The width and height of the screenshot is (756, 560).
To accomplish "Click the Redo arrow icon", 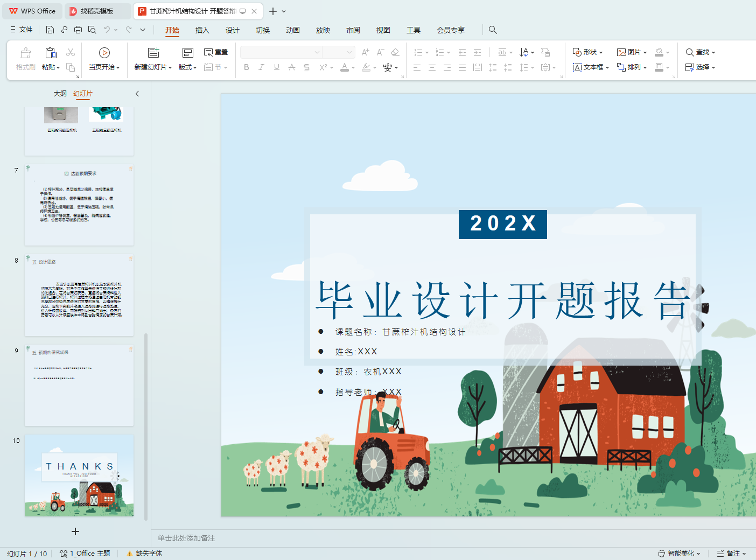I will (129, 30).
